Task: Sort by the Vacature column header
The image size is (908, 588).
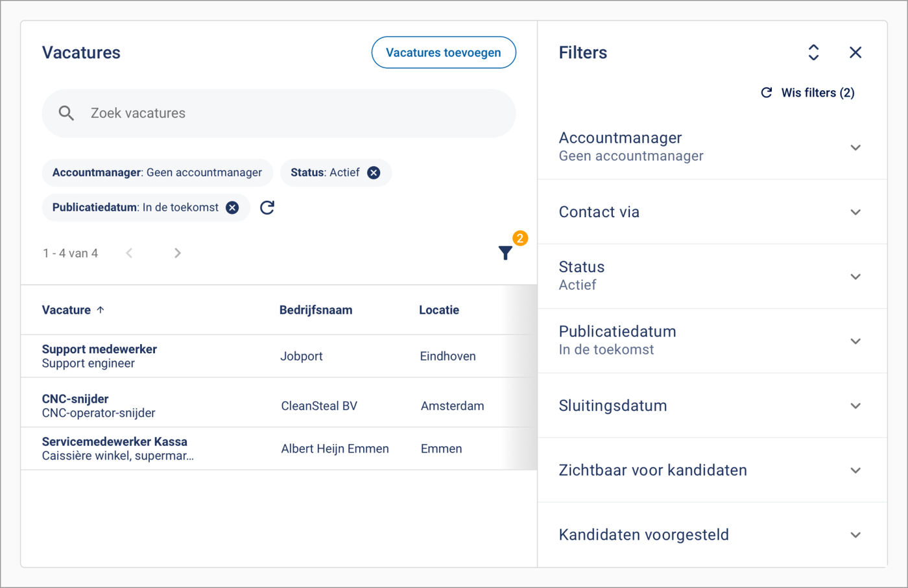Action: click(67, 310)
